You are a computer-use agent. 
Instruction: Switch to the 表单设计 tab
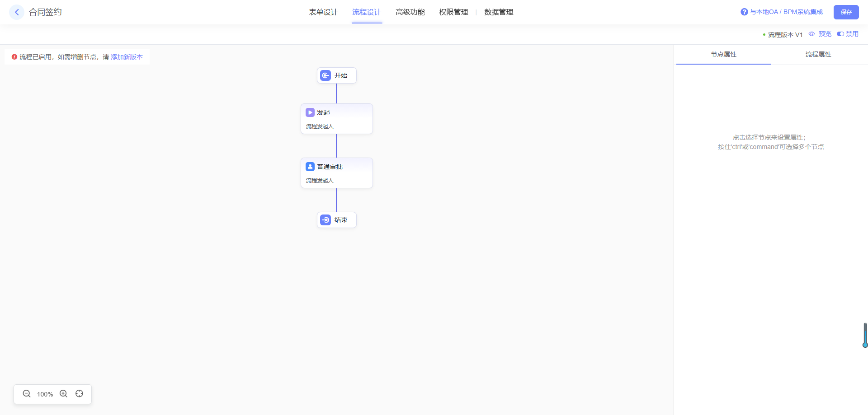[x=323, y=12]
